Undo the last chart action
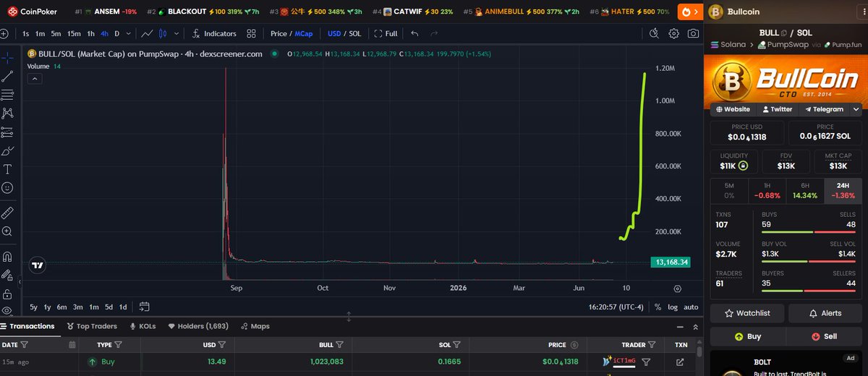 (414, 33)
